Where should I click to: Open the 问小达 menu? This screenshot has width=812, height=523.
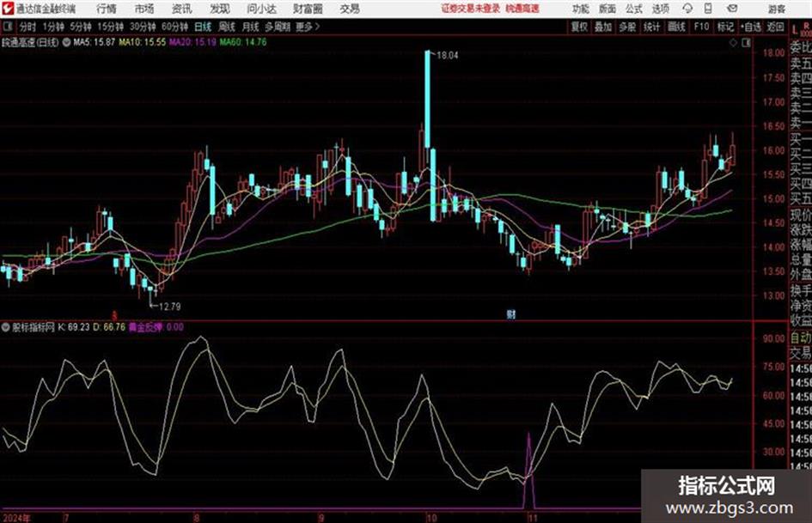tap(261, 9)
